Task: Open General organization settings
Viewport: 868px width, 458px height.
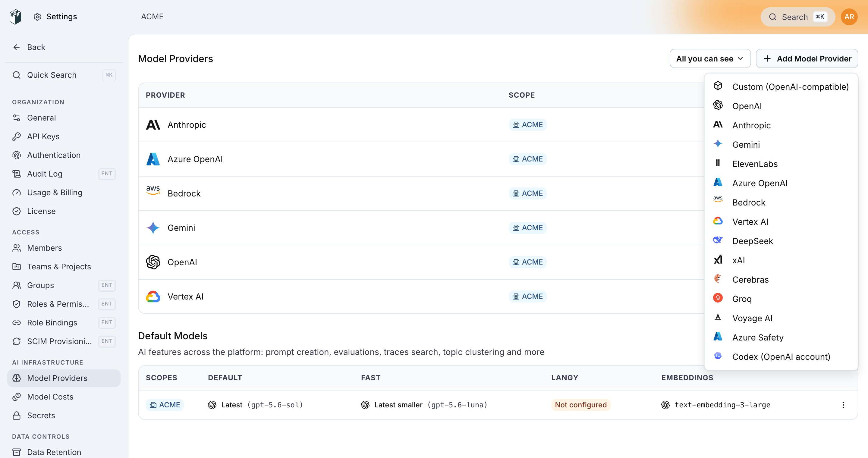Action: 64,118
